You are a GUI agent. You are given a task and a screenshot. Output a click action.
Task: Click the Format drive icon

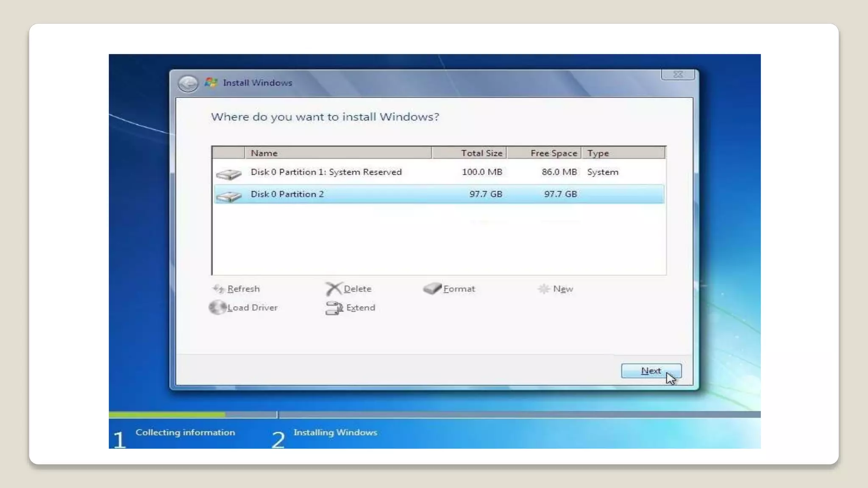pos(432,289)
